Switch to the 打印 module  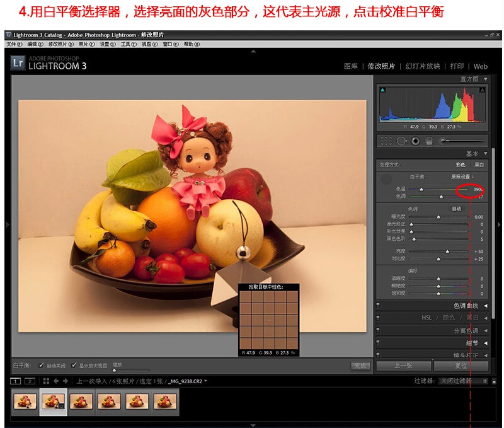click(x=457, y=66)
